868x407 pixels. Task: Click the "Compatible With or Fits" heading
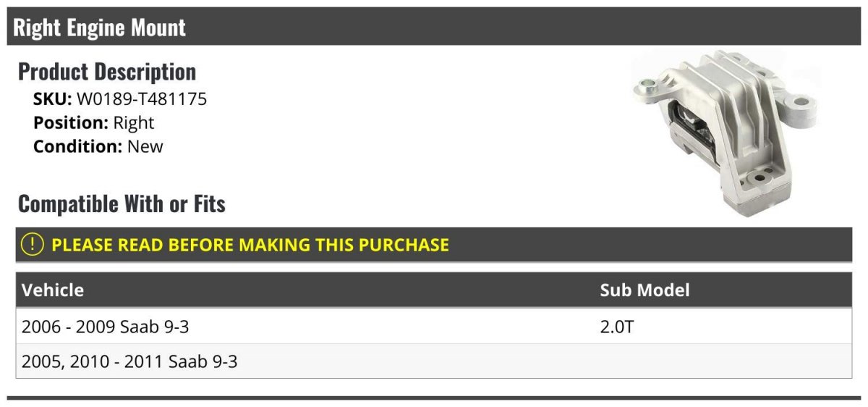pos(122,204)
